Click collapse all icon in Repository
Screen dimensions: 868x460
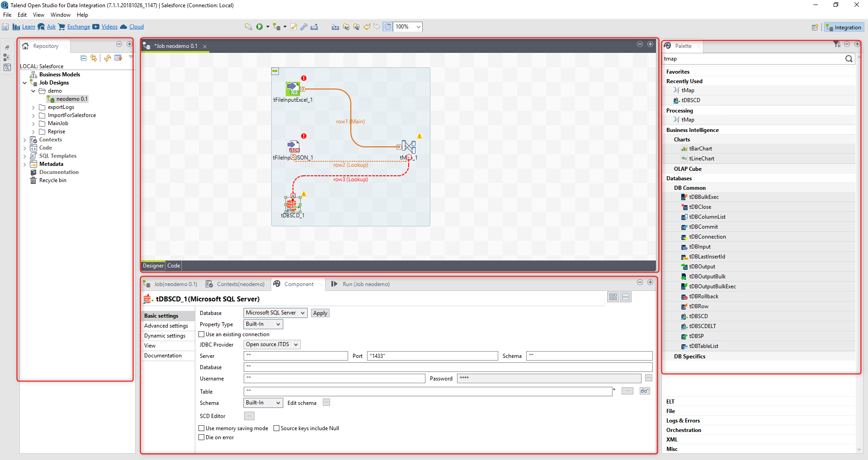tap(84, 58)
